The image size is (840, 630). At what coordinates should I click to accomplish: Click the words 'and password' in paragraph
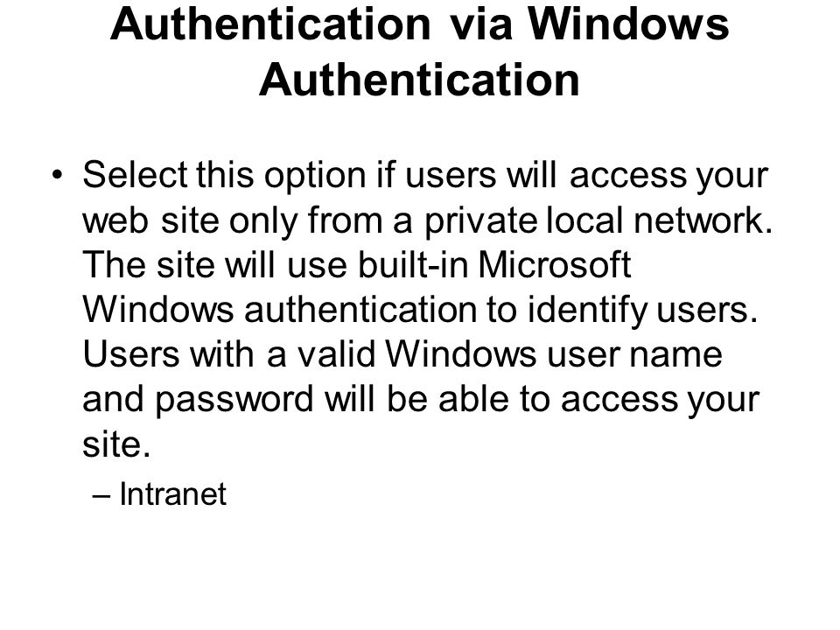tap(199, 401)
